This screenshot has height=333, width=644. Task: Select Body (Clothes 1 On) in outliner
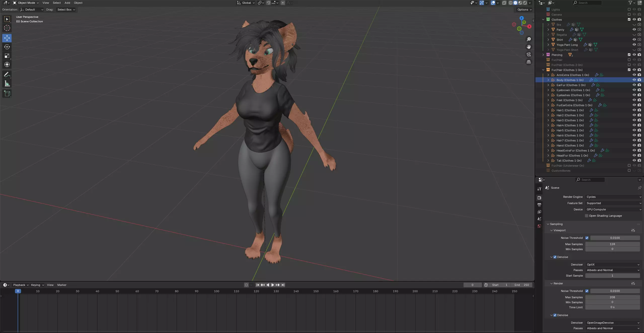click(570, 80)
